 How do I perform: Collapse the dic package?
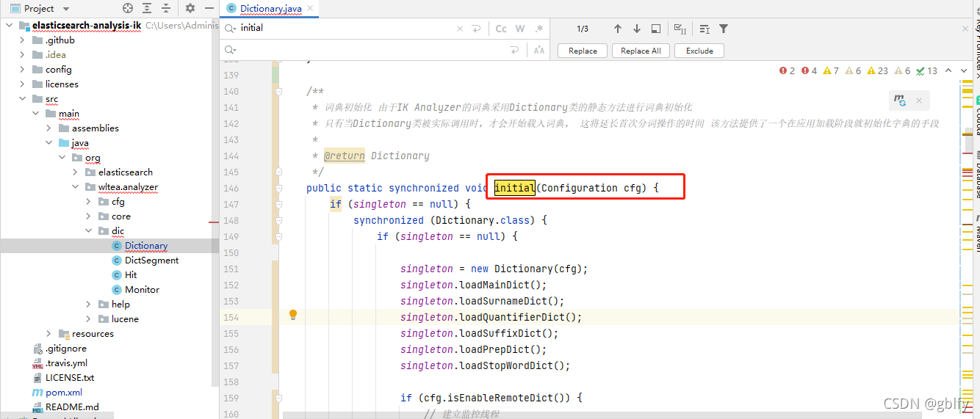click(x=89, y=231)
